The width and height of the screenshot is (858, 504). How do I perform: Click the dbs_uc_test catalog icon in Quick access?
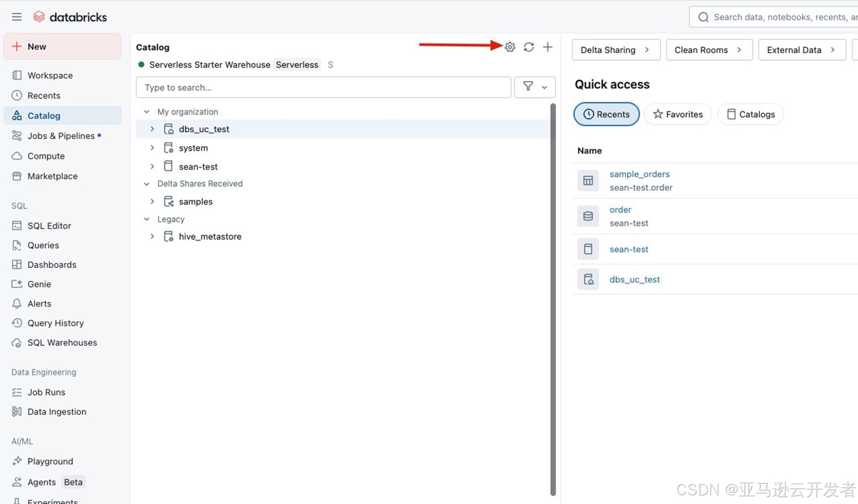coord(588,279)
